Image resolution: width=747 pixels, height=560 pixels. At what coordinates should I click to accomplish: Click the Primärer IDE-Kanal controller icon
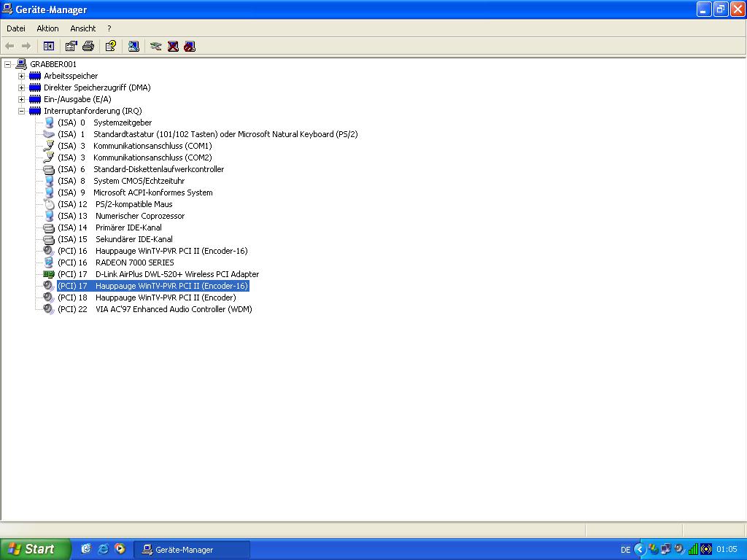49,227
